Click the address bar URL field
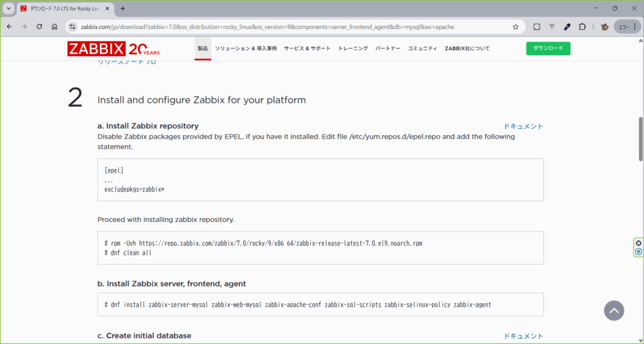Screen dimensions: 644x344 (x=267, y=26)
